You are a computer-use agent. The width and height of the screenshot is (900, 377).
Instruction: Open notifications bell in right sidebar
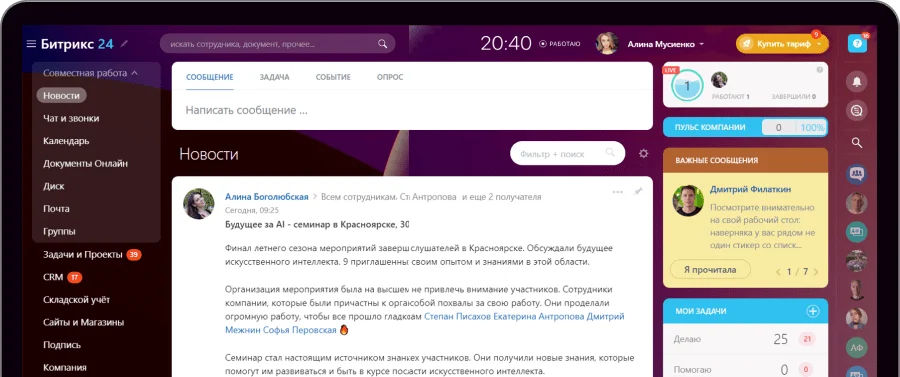tap(856, 82)
